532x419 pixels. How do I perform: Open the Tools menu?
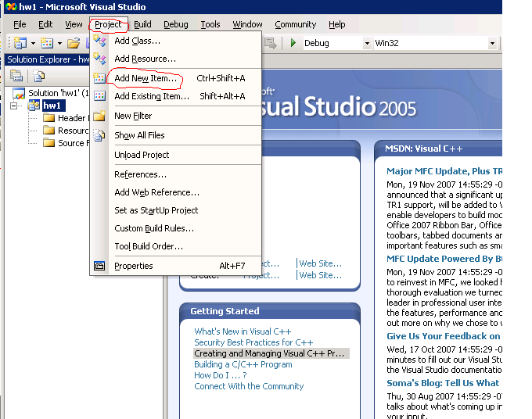pos(210,24)
